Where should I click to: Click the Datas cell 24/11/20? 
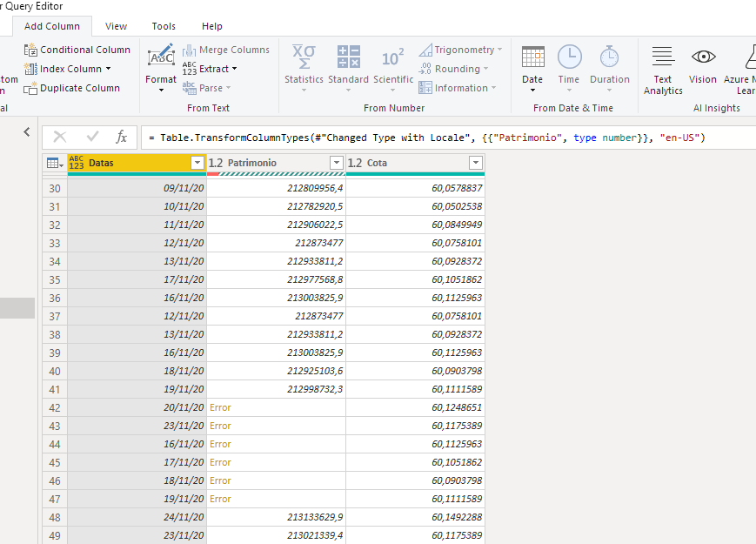[137, 518]
